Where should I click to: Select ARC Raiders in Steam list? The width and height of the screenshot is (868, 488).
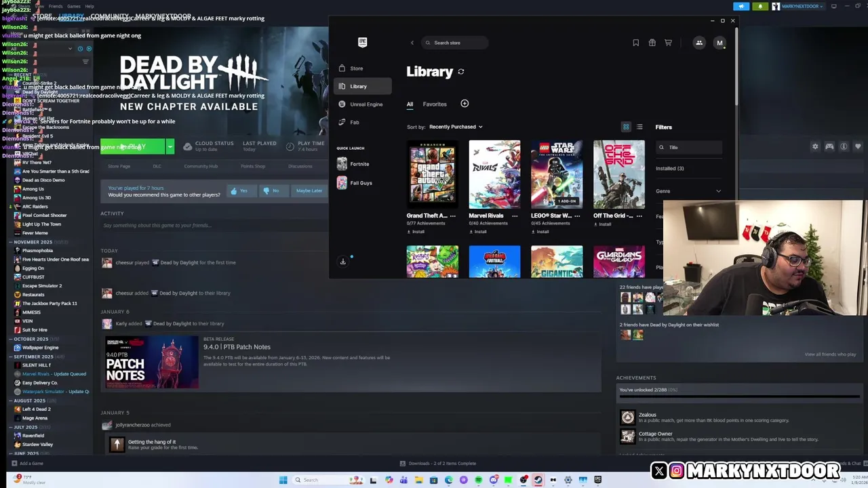coord(35,207)
